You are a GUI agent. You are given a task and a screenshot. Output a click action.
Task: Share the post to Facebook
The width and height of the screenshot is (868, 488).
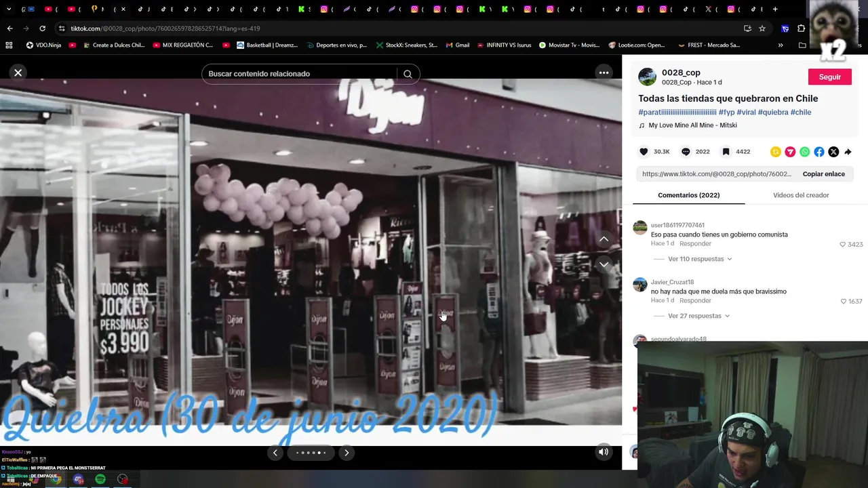[x=819, y=152]
